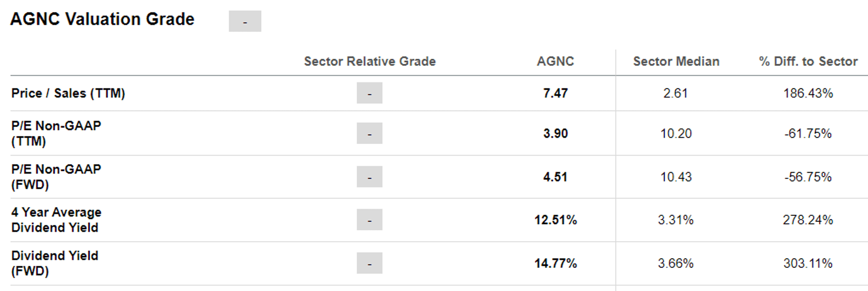Open the P/E Non-GAAP (TTM) metric

click(56, 133)
